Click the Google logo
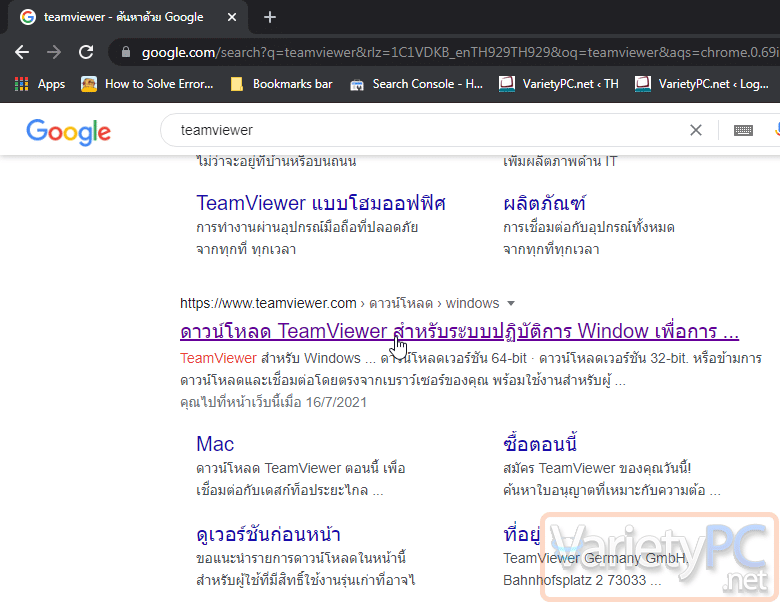 coord(69,131)
